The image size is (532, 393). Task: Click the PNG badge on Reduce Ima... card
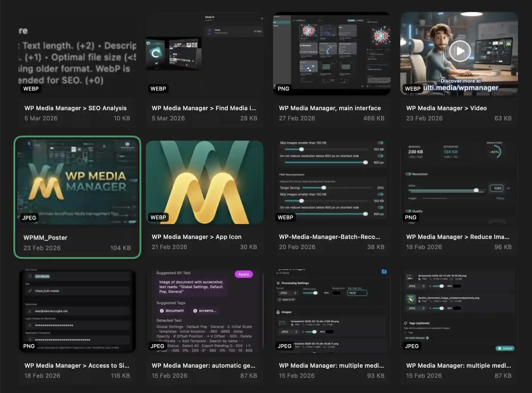(411, 218)
